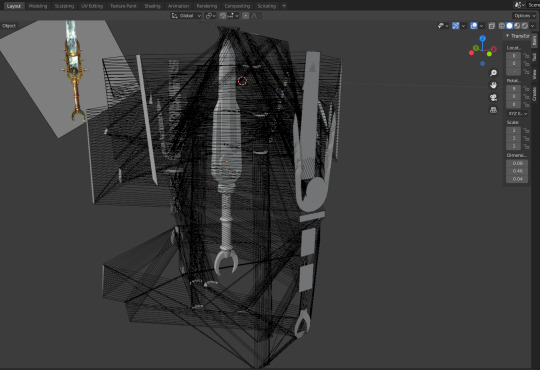The height and width of the screenshot is (370, 540).
Task: Open the transform pivot point dropdown
Action: (x=210, y=16)
